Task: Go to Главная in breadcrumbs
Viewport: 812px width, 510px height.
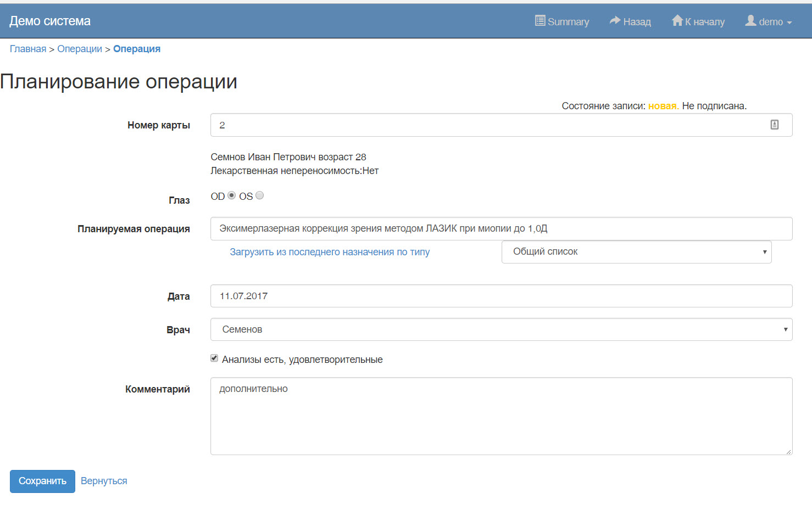Action: tap(28, 49)
